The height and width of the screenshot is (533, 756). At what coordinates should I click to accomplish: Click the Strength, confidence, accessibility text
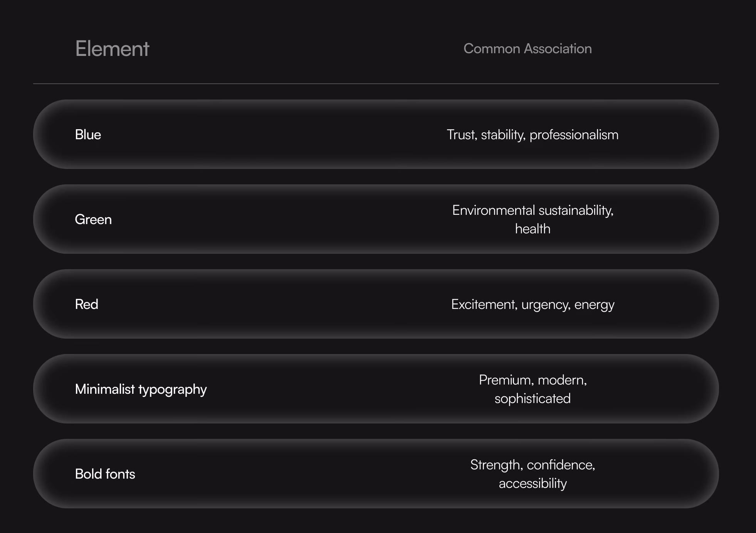[x=533, y=474]
